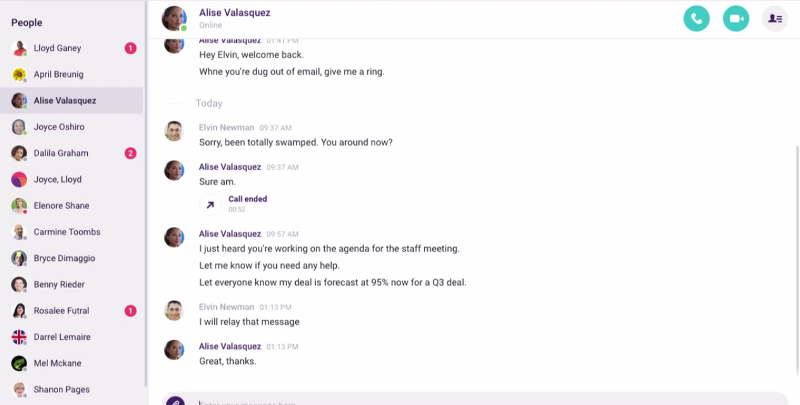The height and width of the screenshot is (405, 800).
Task: Click the outgoing call arrow icon
Action: click(210, 204)
